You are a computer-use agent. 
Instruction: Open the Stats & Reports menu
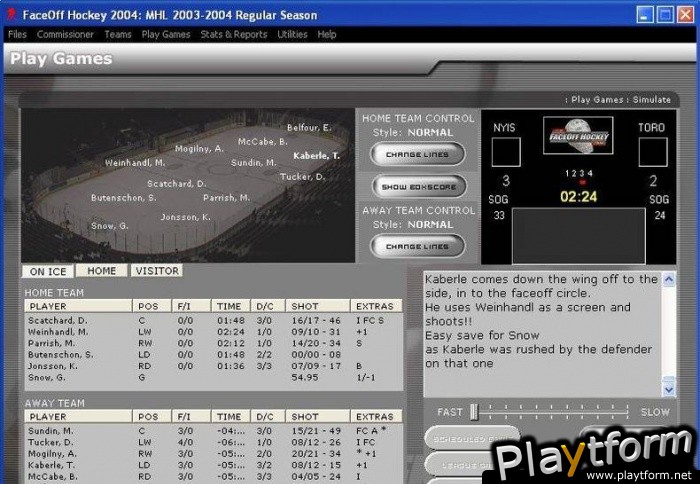[233, 34]
